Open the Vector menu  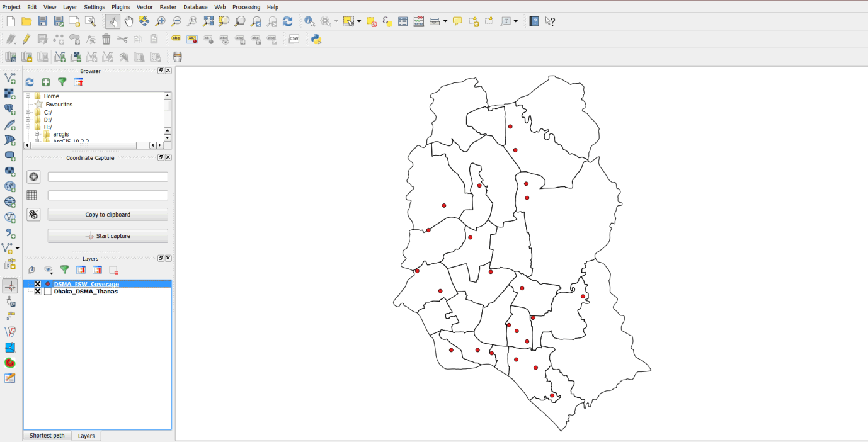pos(145,7)
